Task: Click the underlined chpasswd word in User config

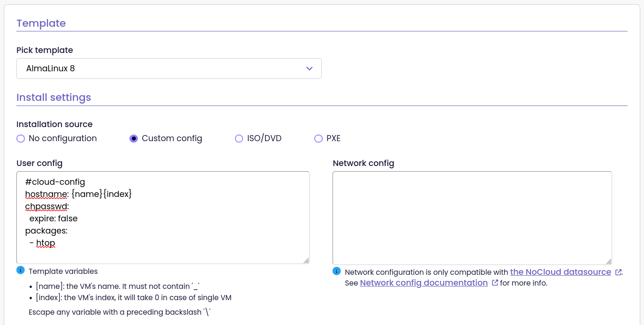Action: tap(47, 206)
